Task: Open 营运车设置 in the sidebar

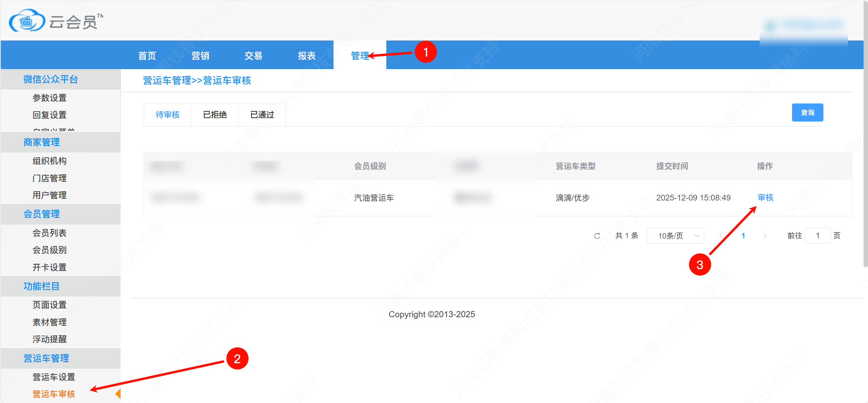Action: (x=54, y=377)
